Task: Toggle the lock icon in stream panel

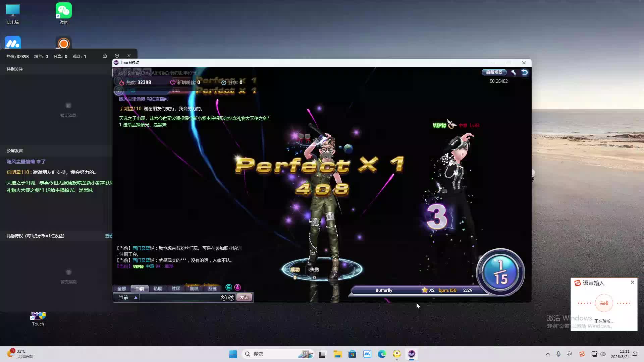Action: pyautogui.click(x=105, y=56)
